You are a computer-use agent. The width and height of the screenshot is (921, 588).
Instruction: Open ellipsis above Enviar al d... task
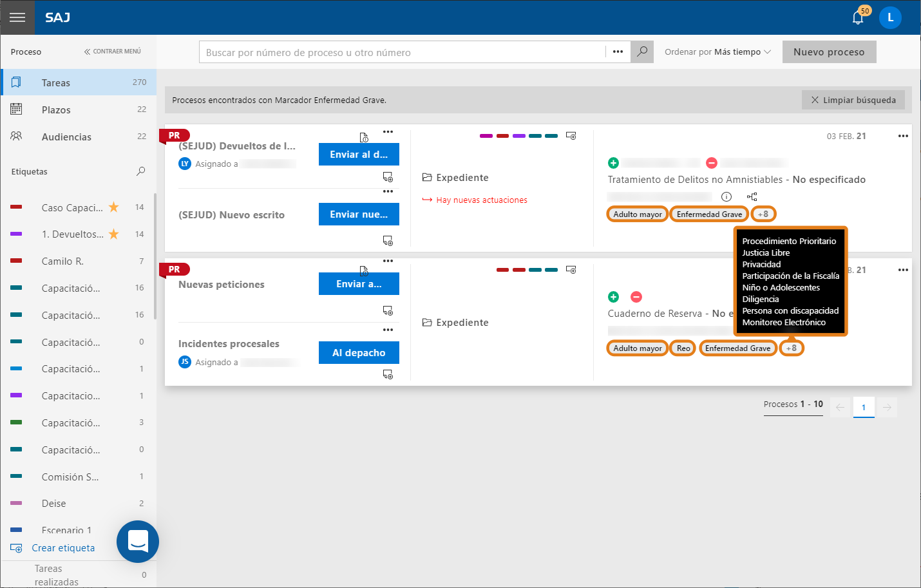point(388,131)
